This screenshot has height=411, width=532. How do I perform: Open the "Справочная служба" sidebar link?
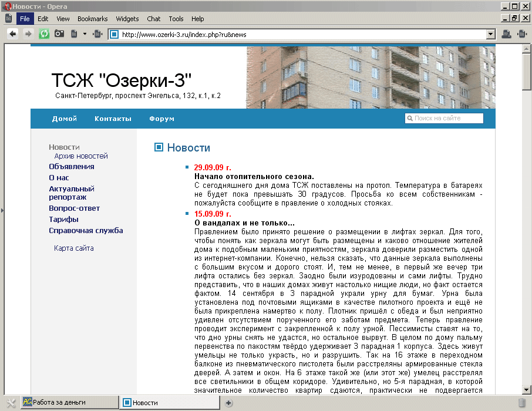[x=86, y=230]
